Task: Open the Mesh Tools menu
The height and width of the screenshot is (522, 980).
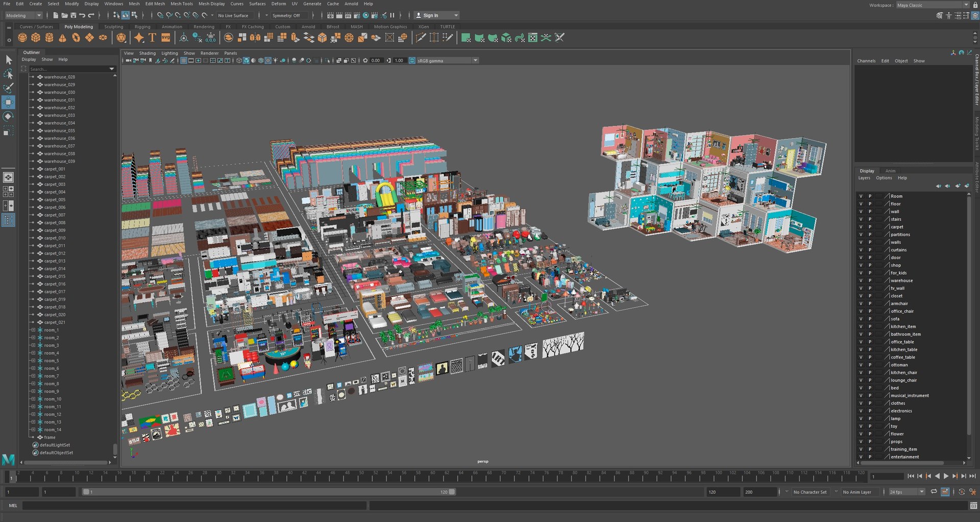Action: [x=182, y=4]
